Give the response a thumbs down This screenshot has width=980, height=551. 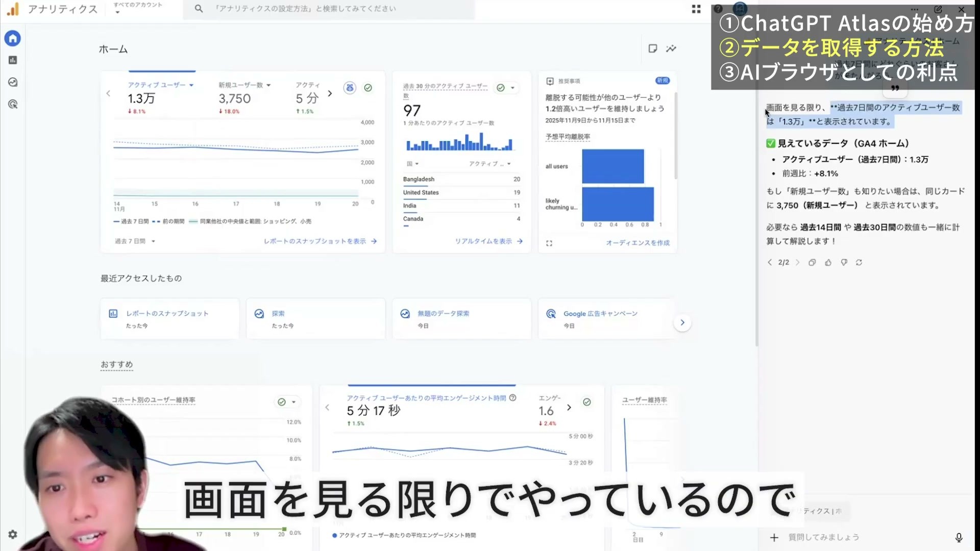tap(844, 262)
